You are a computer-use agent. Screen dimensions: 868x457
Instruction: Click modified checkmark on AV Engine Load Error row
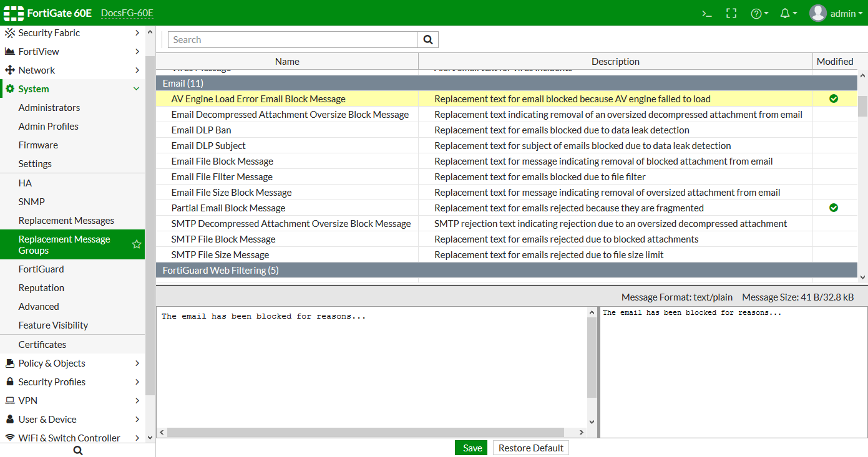[x=834, y=99]
